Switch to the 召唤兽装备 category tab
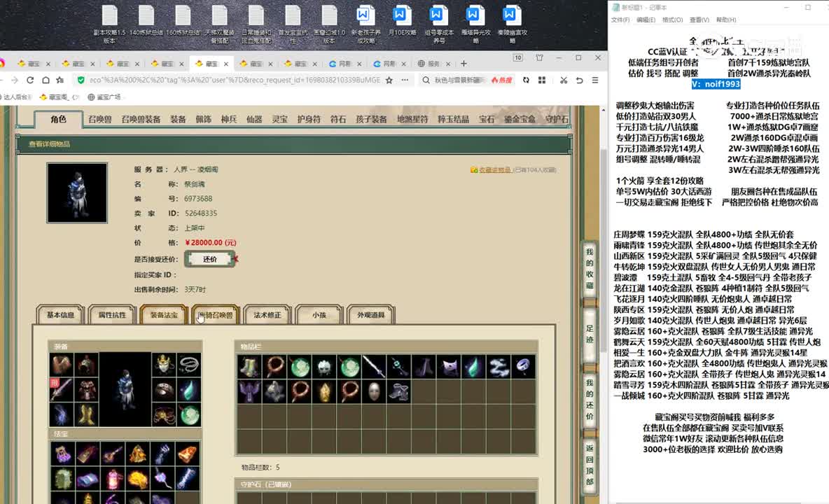Viewport: 829px width, 504px height. point(141,120)
